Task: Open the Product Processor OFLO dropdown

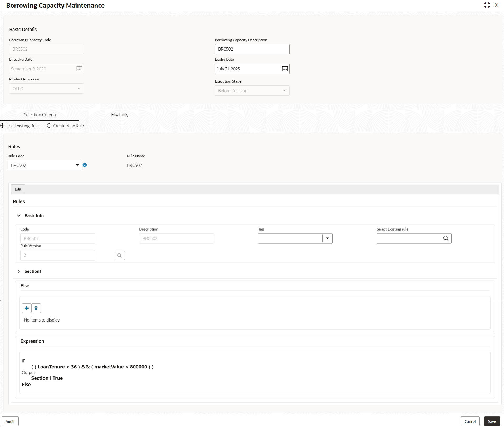Action: (46, 89)
